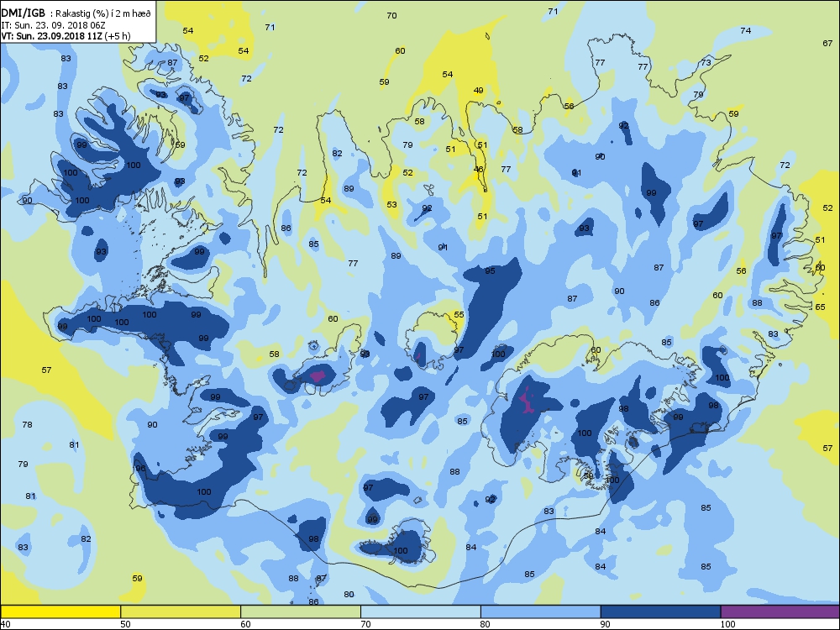
Task: Select the light green 60–70 legend swatch
Action: (301, 612)
